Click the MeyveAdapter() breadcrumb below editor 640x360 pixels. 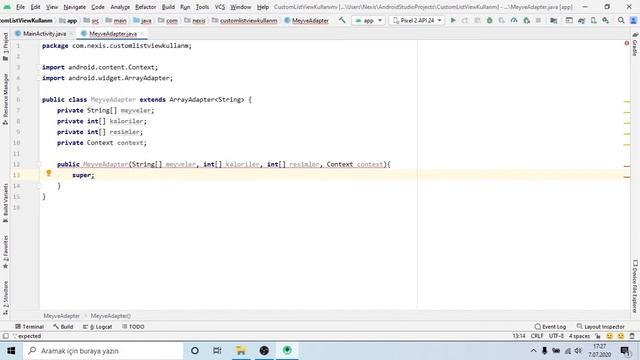coord(111,316)
